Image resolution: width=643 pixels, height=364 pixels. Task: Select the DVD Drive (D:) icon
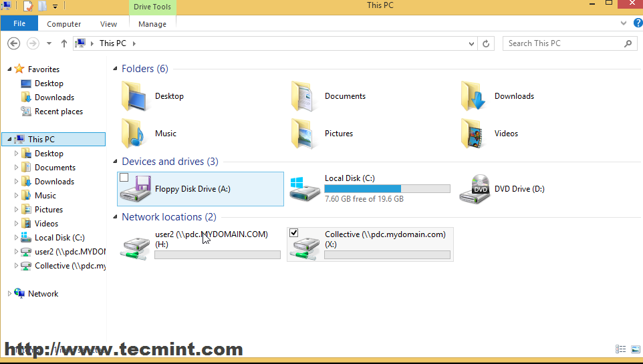(475, 189)
